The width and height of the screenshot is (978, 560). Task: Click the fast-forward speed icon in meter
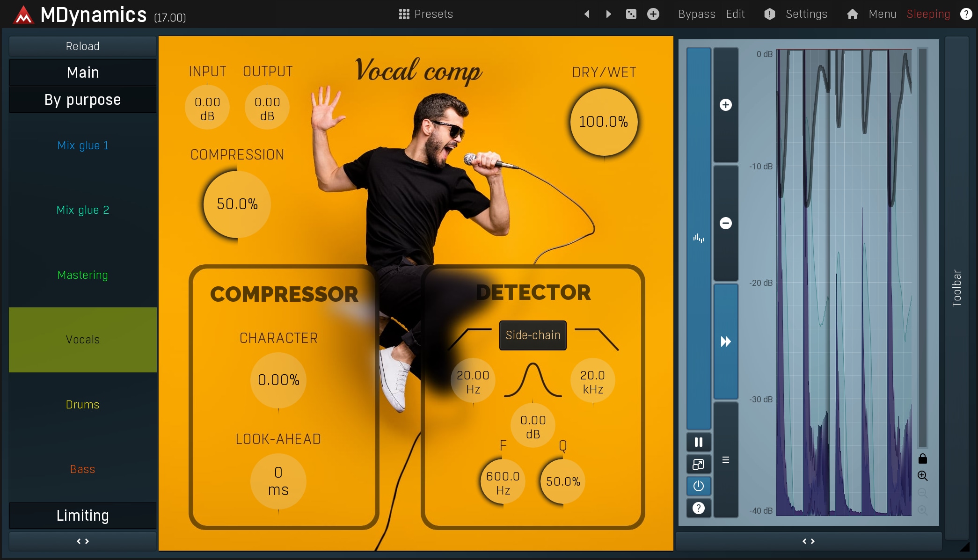pos(725,342)
